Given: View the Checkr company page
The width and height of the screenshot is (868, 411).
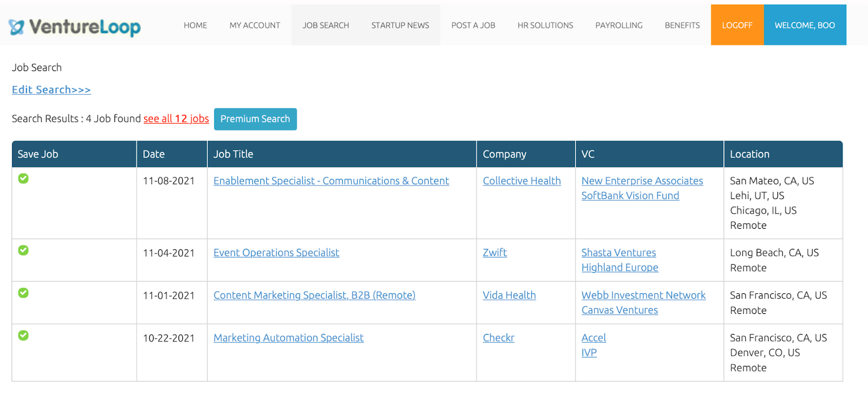Looking at the screenshot, I should 499,338.
